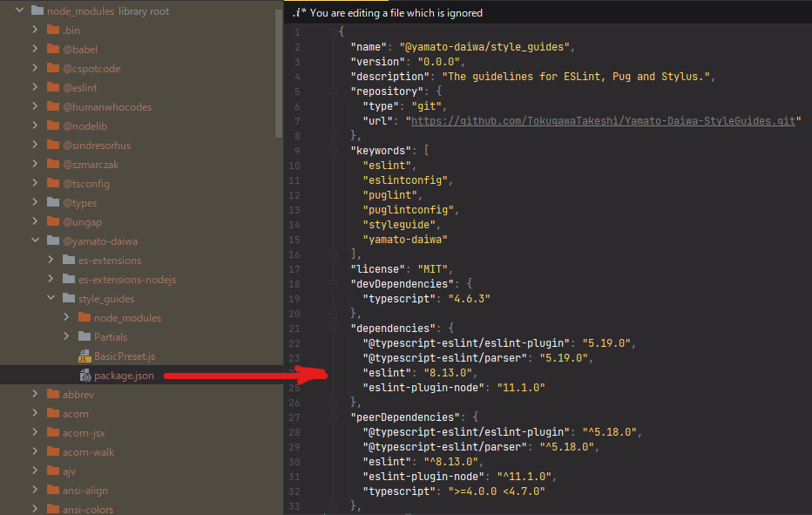
Task: Expand the @eslint folder chevron
Action: 35,87
